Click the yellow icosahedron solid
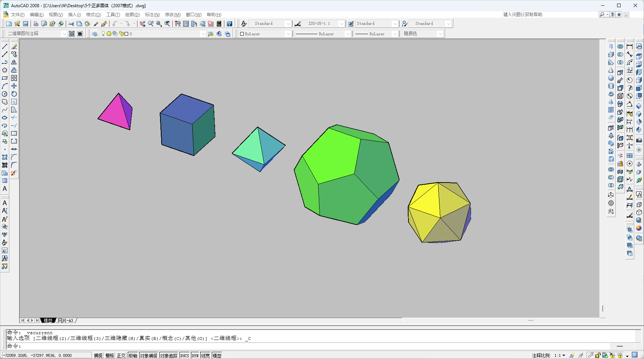The width and height of the screenshot is (644, 359). point(440,212)
